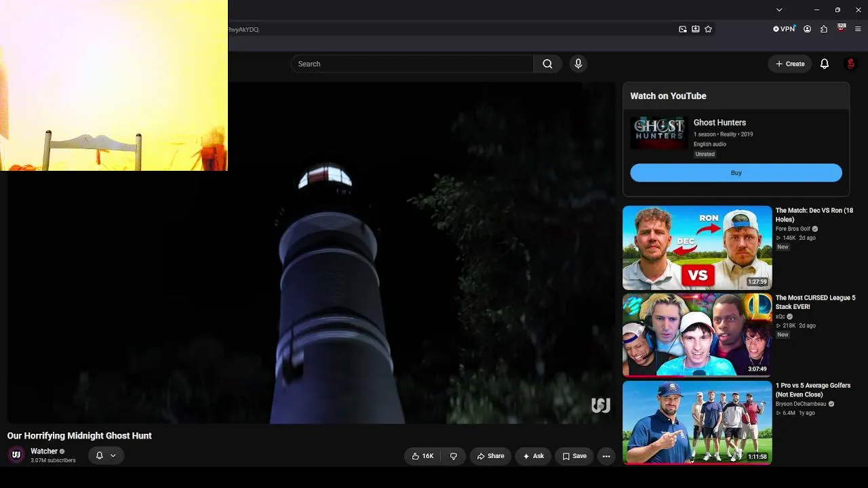Click the Create button
Viewport: 868px width, 488px height.
tap(790, 64)
